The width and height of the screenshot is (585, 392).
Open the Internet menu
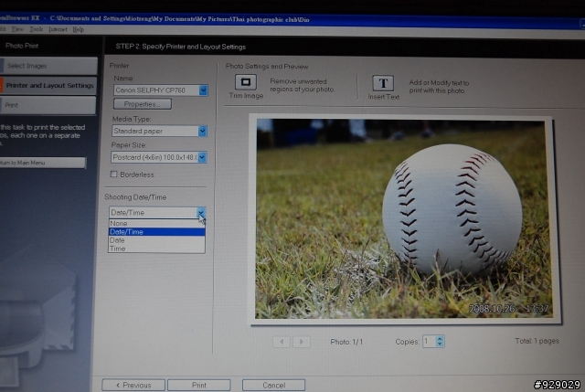(x=58, y=29)
